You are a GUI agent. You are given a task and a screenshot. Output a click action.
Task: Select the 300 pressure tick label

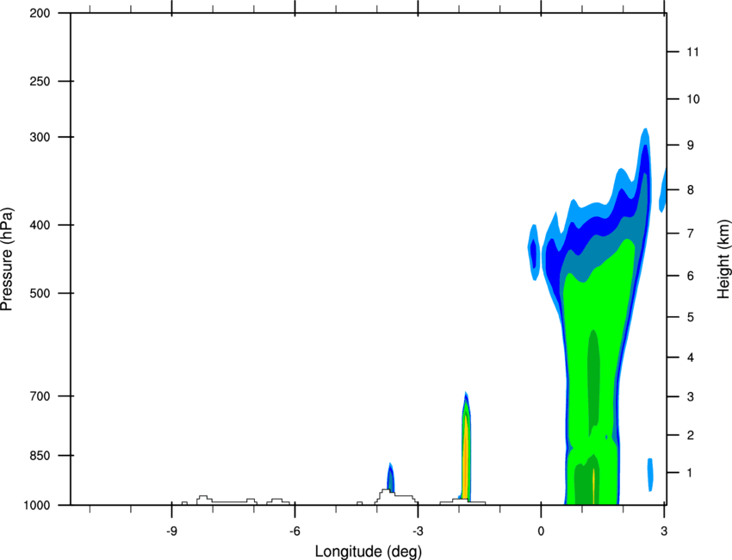(x=40, y=137)
